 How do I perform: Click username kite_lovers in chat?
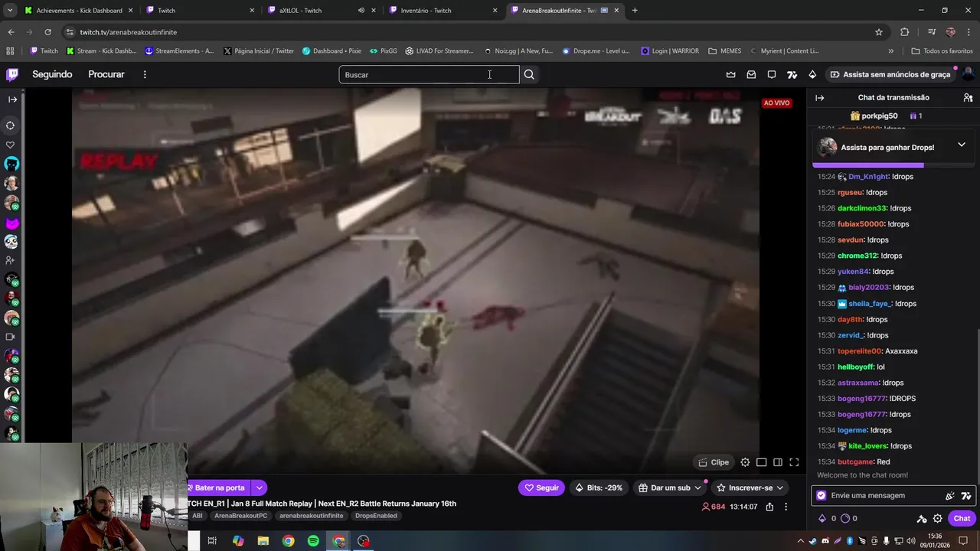point(867,446)
